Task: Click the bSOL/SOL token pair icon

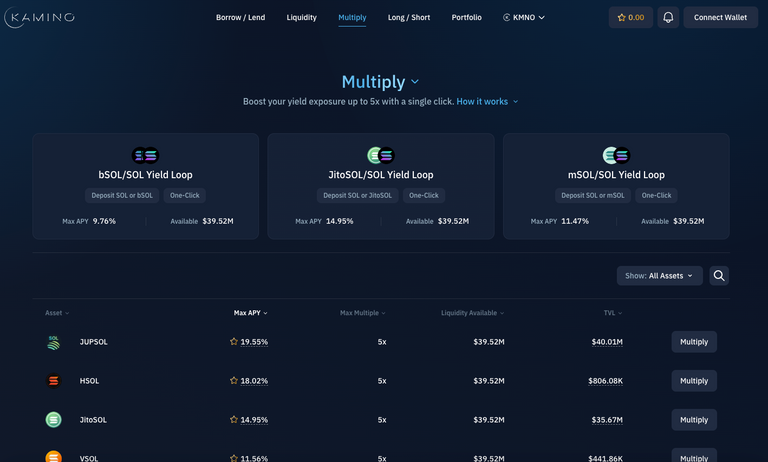Action: click(145, 155)
